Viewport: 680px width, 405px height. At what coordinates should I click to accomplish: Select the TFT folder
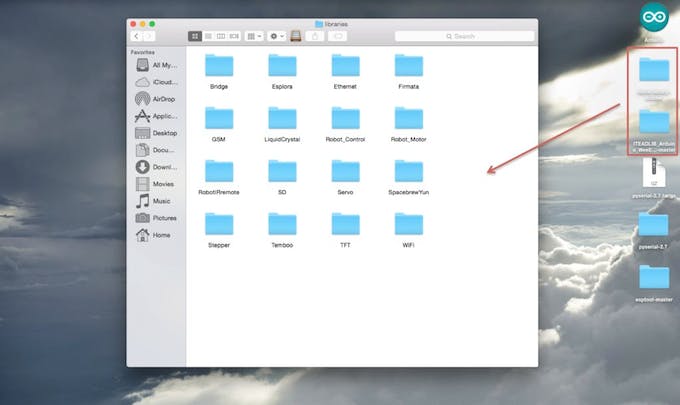tap(346, 224)
